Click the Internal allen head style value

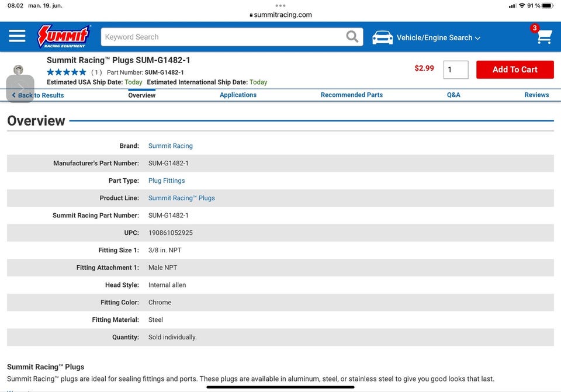pyautogui.click(x=167, y=285)
